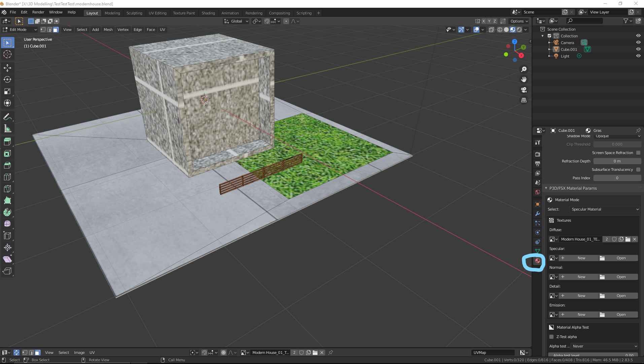Screen dimensions: 644x364
Task: Adjust the Refraction Depth value slider
Action: [x=617, y=161]
